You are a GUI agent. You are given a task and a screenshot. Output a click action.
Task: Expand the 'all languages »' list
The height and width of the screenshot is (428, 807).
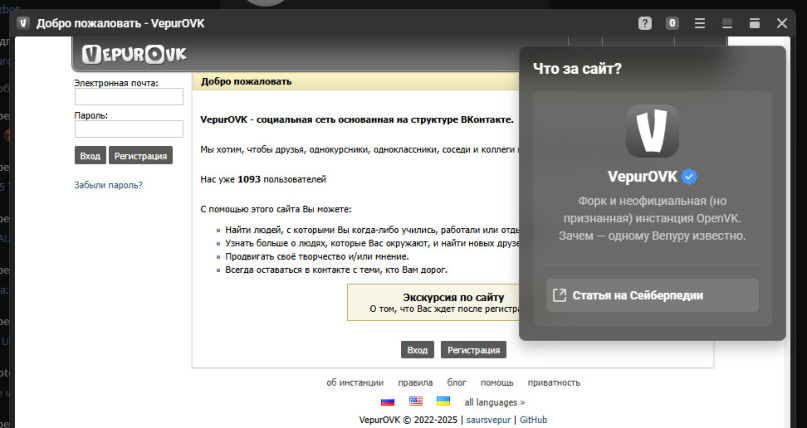(494, 402)
